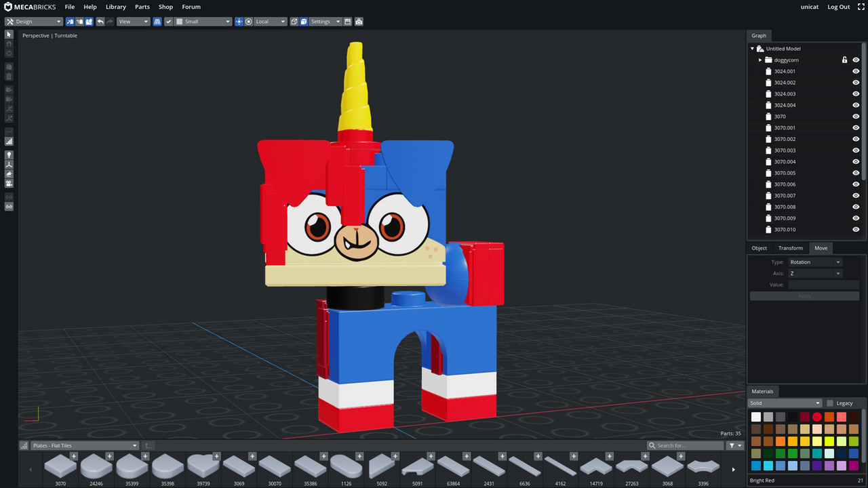Screen dimensions: 868x488
Task: Click the lock icon on doggycorn row
Action: pyautogui.click(x=844, y=60)
